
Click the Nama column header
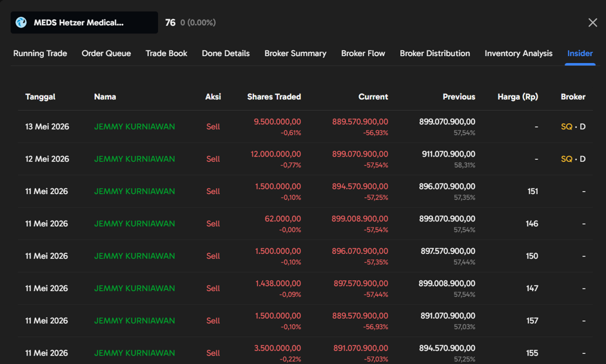[x=104, y=97]
